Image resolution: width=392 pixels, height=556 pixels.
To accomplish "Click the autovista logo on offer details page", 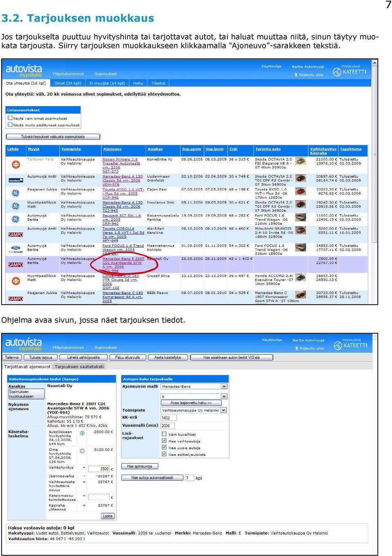I will click(24, 344).
